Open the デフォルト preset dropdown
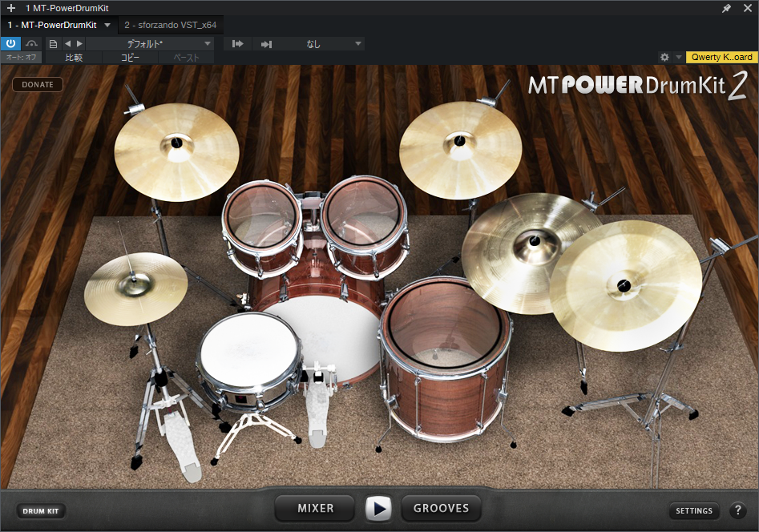Viewport: 759px width, 532px height. [150, 43]
